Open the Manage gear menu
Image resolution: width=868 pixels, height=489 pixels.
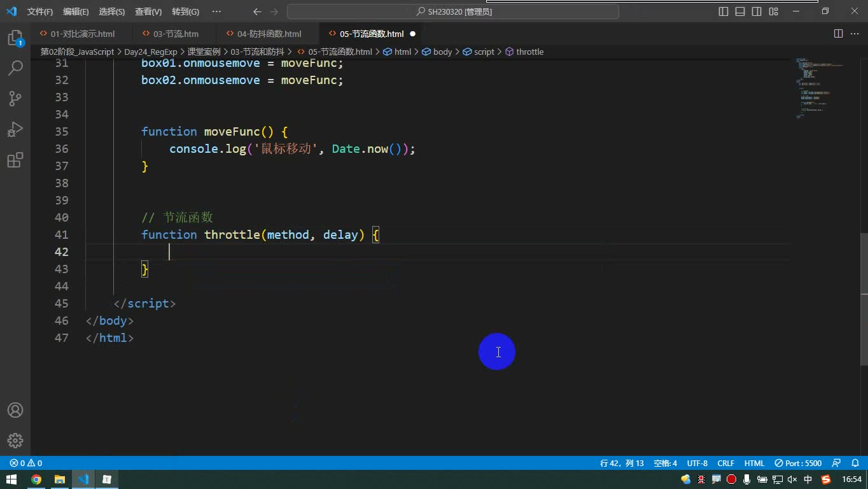15,441
